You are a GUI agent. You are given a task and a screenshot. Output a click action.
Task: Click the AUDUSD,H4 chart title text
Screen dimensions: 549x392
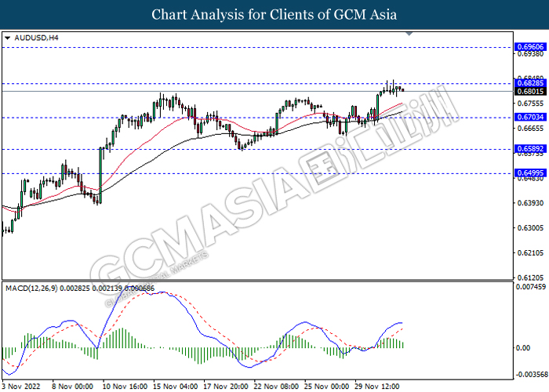36,38
